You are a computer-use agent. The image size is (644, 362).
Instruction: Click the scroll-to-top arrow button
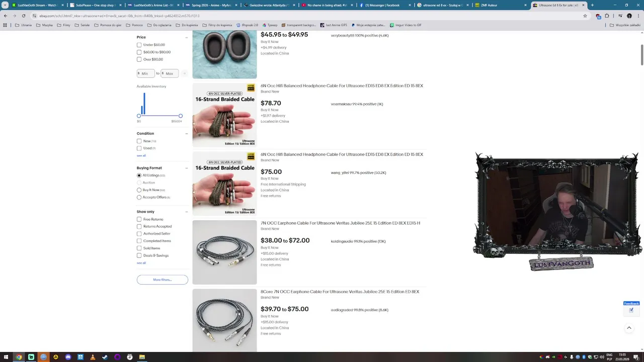629,328
